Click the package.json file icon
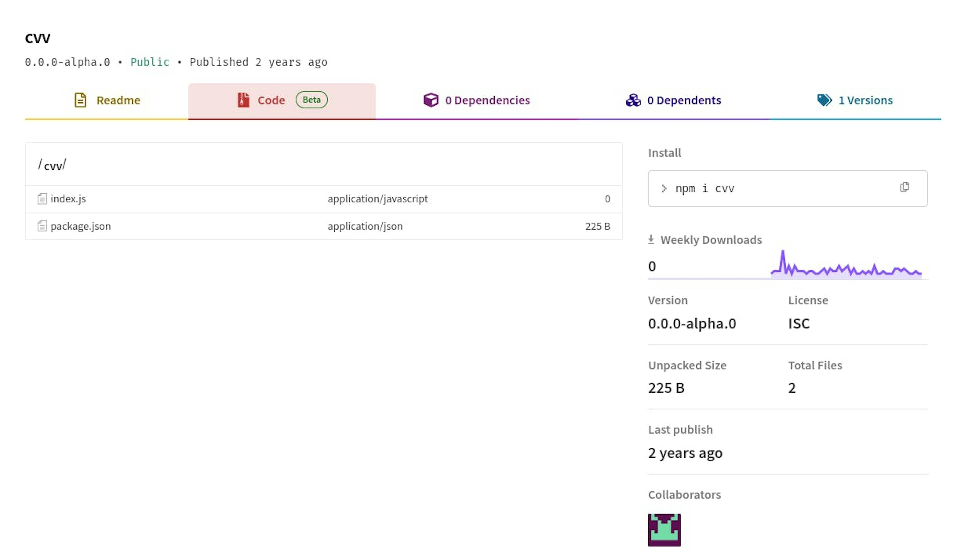This screenshot has height=560, width=968. point(42,226)
